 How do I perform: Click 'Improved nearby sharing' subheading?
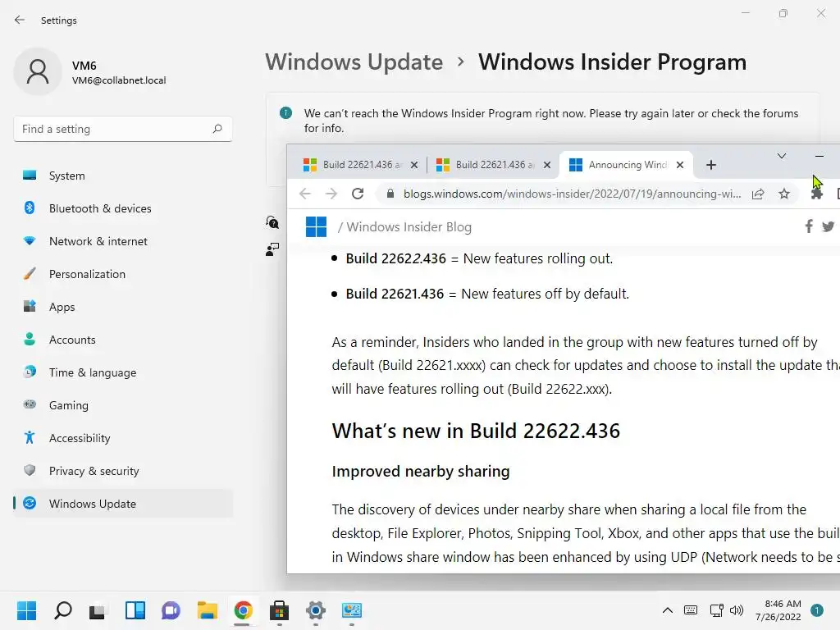pos(421,472)
